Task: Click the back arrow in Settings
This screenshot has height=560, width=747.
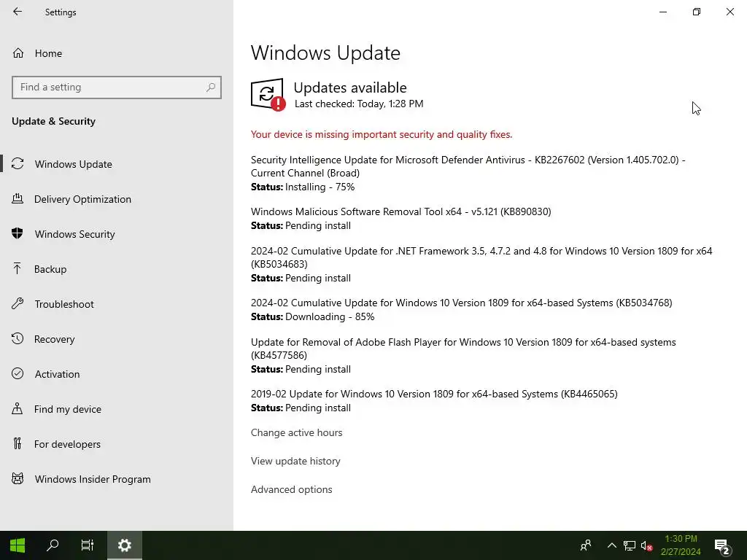Action: click(x=18, y=12)
